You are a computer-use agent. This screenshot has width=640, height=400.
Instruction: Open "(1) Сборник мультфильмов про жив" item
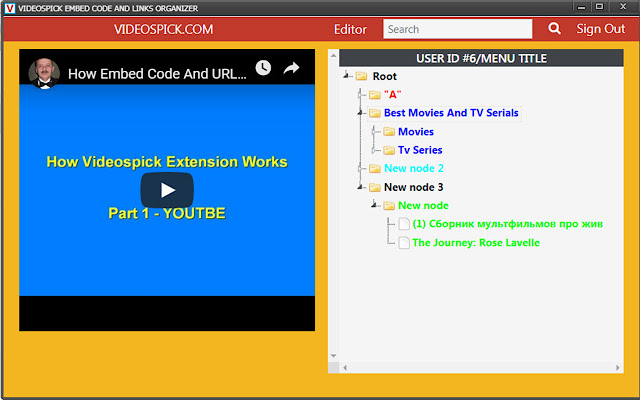pos(507,224)
